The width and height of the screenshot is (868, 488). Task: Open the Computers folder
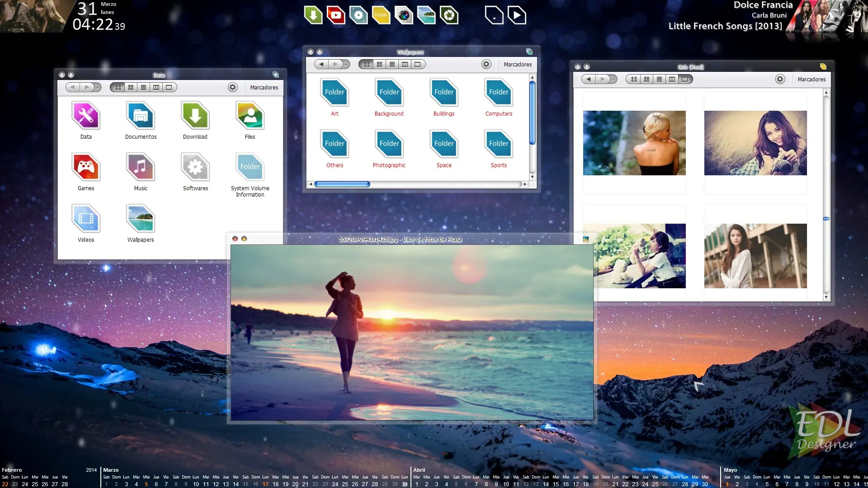[x=499, y=93]
